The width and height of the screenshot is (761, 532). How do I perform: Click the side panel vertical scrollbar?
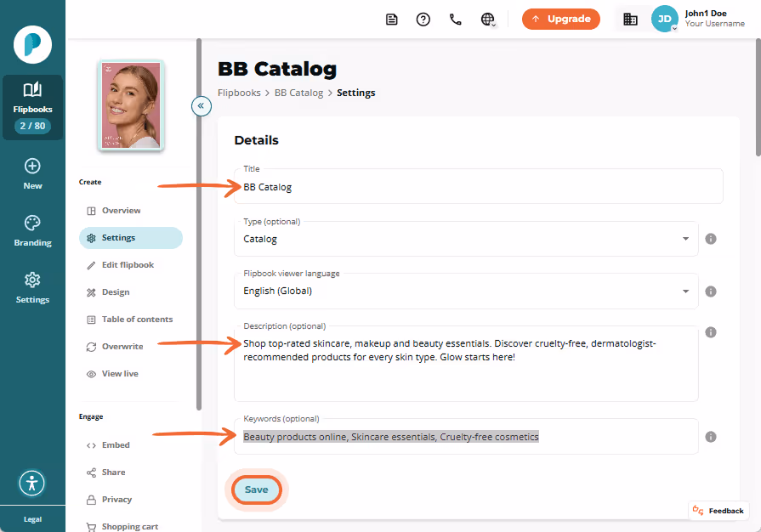point(198,224)
